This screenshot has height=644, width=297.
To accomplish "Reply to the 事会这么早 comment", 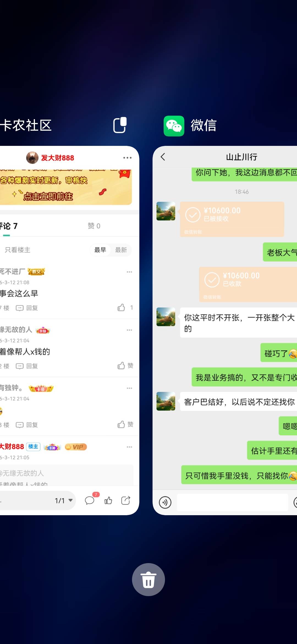I will point(27,308).
